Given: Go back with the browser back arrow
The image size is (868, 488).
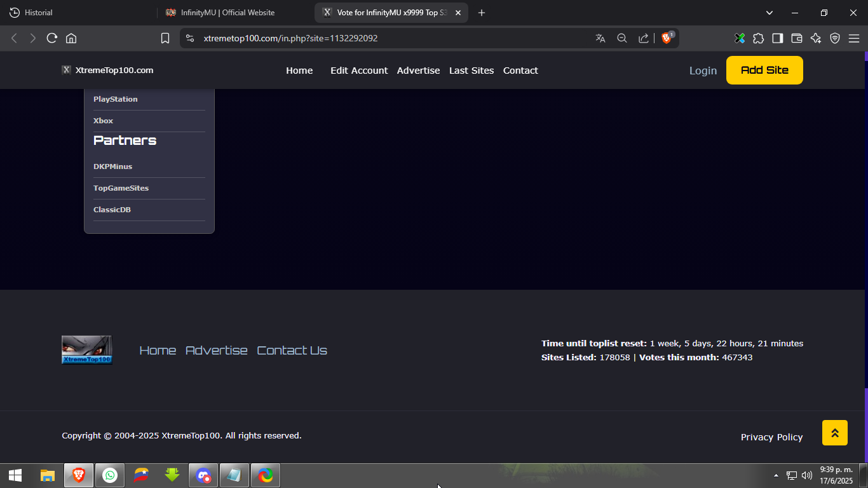Looking at the screenshot, I should [x=14, y=38].
